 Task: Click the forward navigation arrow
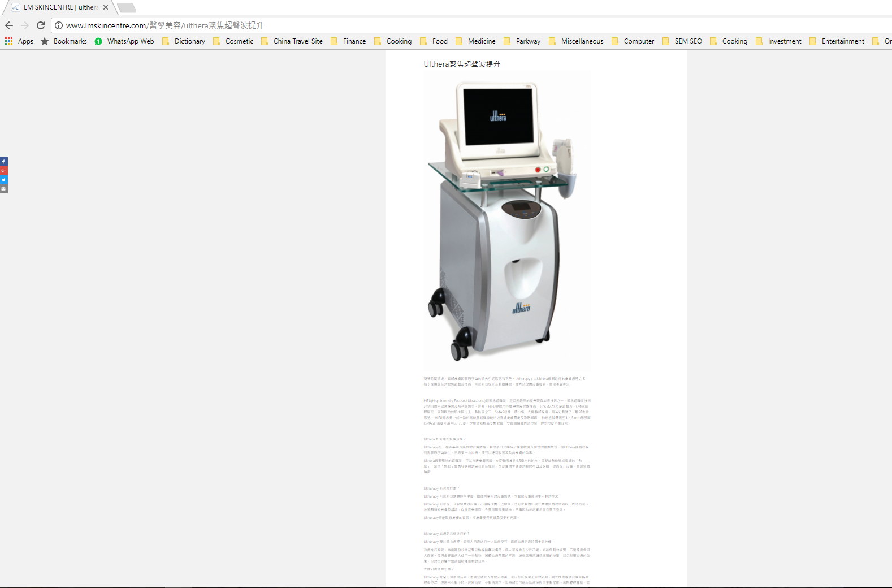point(25,25)
